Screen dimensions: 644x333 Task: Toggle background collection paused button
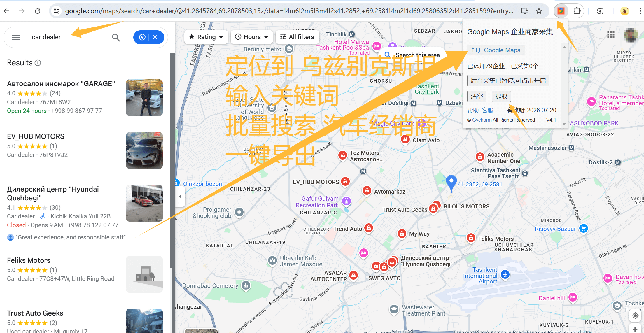pyautogui.click(x=508, y=81)
